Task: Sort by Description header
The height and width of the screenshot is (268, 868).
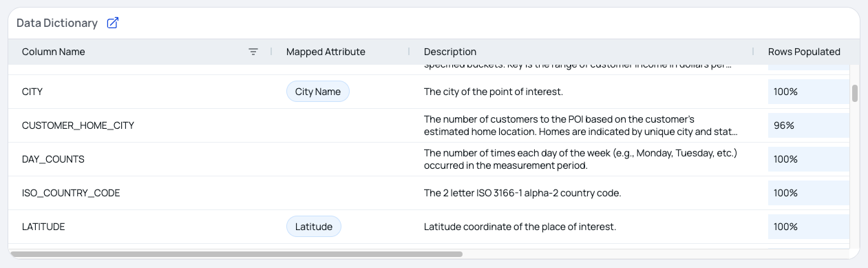Action: [450, 52]
